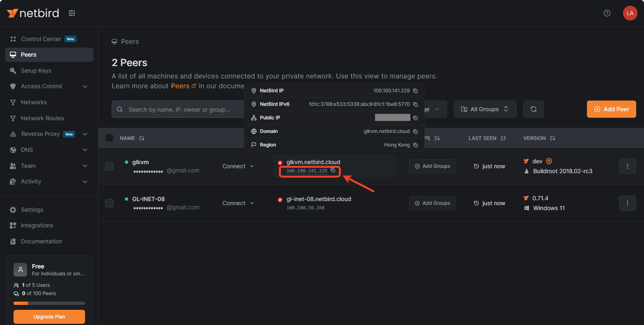Select Peers in the sidebar
This screenshot has width=644, height=325.
point(49,55)
